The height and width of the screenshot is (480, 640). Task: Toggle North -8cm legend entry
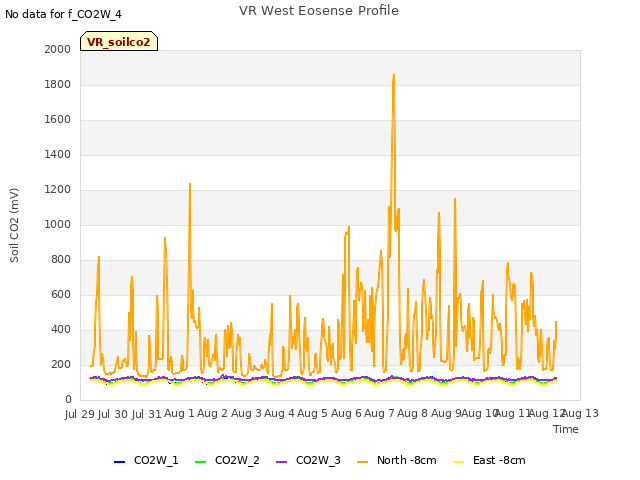click(x=396, y=460)
